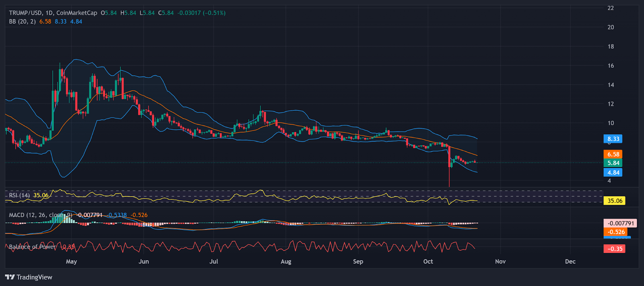644x286 pixels.
Task: Click the Aug label on time axis
Action: click(x=286, y=261)
